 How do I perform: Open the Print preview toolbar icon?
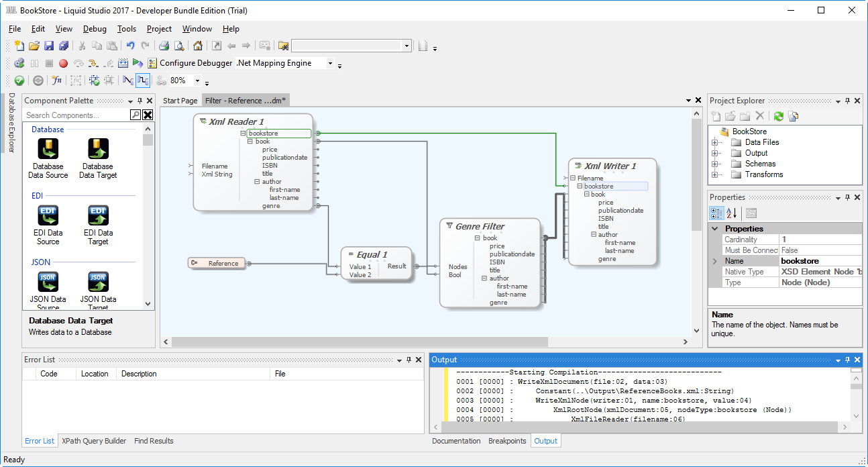click(x=179, y=45)
